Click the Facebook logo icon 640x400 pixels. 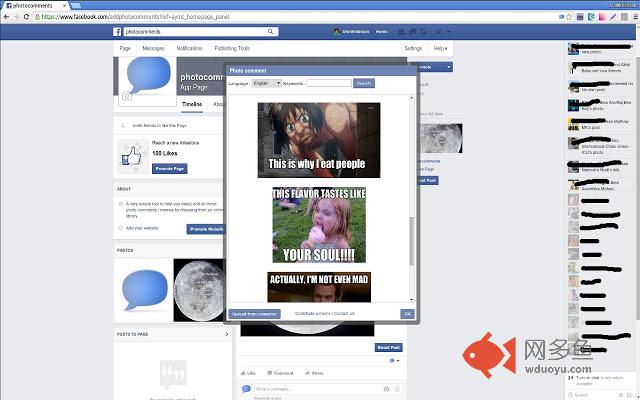117,32
